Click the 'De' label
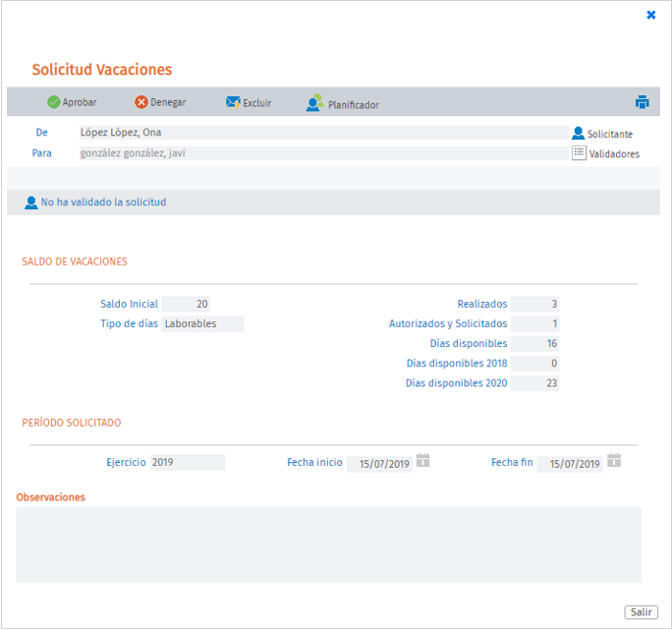This screenshot has height=630, width=672. pos(41,133)
